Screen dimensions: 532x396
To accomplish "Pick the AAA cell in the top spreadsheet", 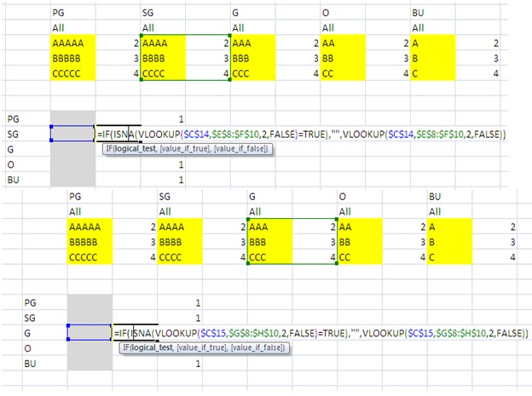I will coord(253,43).
